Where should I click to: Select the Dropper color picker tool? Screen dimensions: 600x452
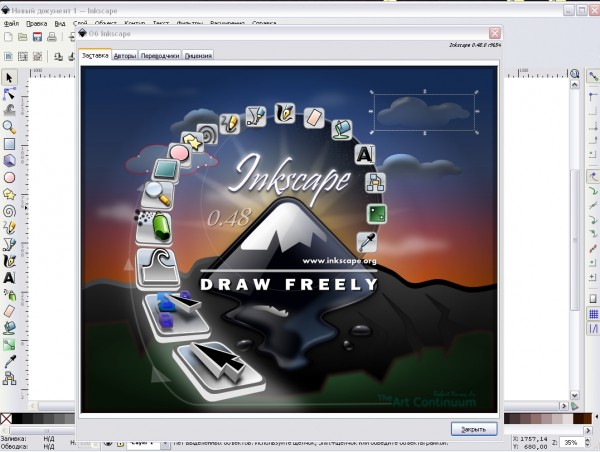9,362
